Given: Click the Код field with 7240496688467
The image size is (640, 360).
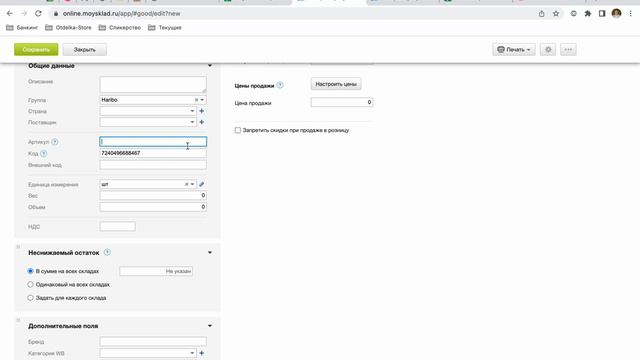Looking at the screenshot, I should [153, 153].
